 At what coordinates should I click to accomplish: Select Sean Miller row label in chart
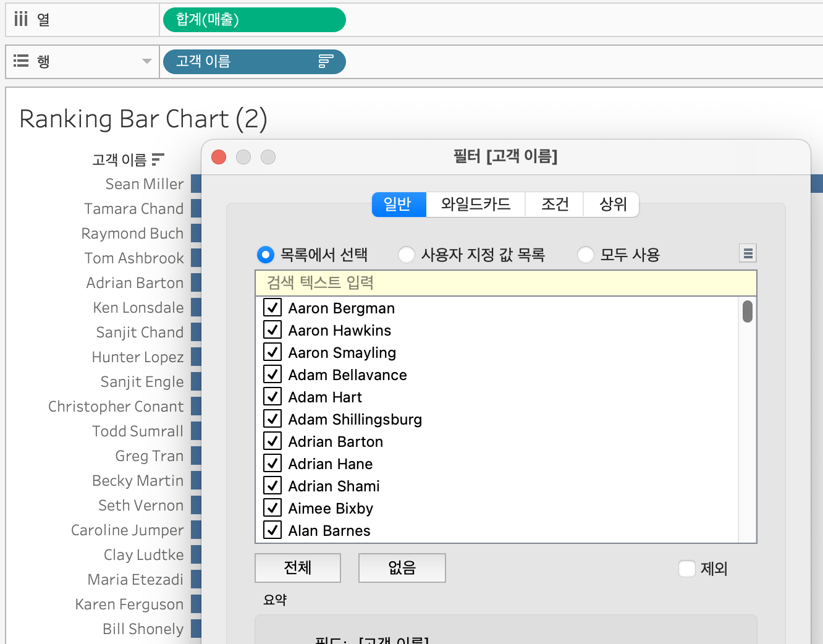[145, 184]
